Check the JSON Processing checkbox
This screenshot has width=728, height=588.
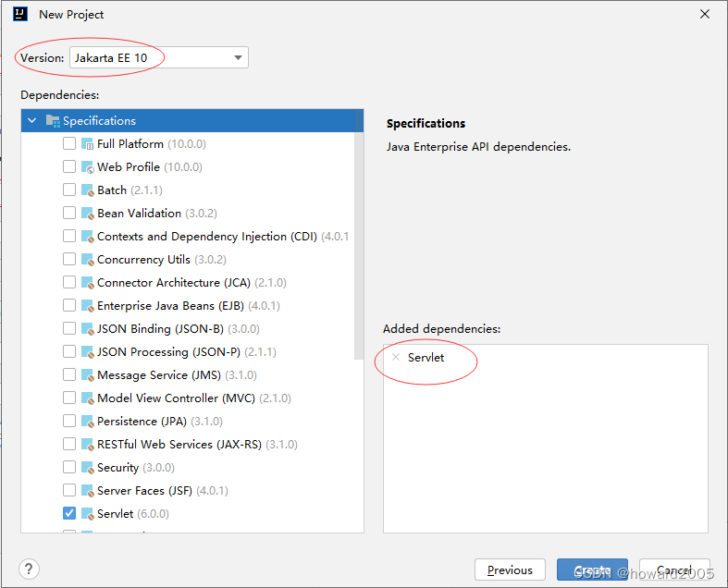pos(69,351)
